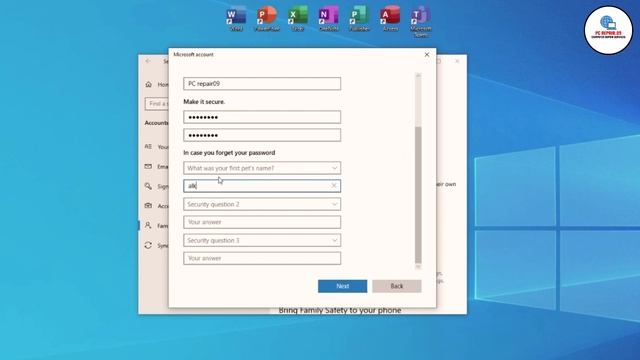Click the PC Repair 09 channel logo
Viewport: 640px width, 360px height.
click(608, 30)
